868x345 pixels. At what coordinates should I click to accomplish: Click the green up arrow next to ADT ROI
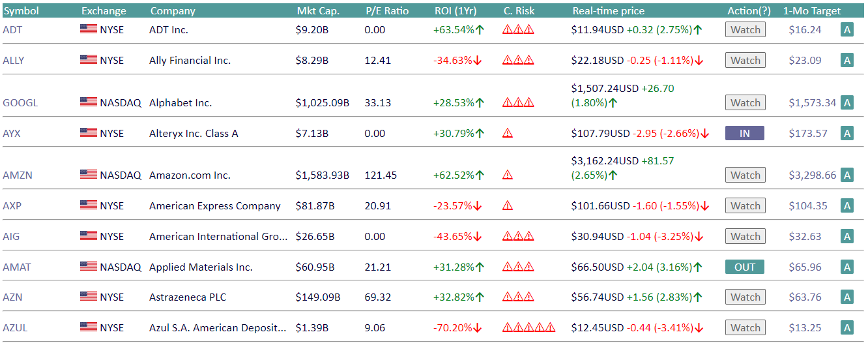pyautogui.click(x=480, y=29)
